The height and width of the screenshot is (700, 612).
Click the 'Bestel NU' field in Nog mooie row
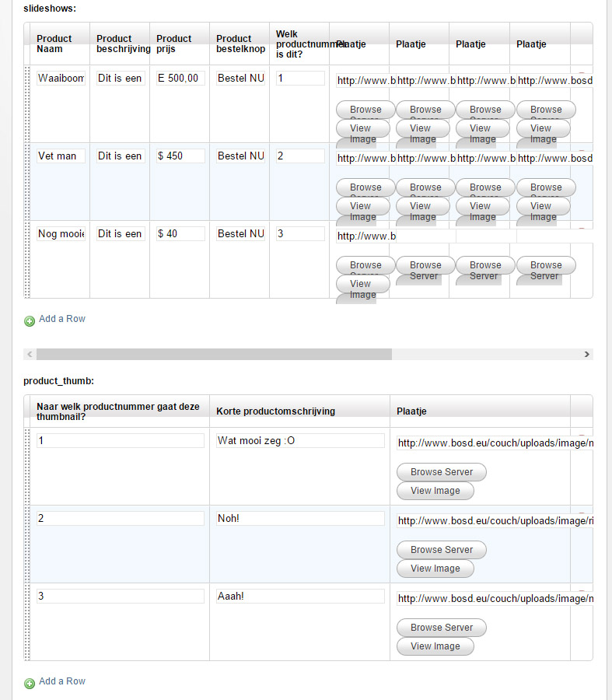(x=240, y=233)
